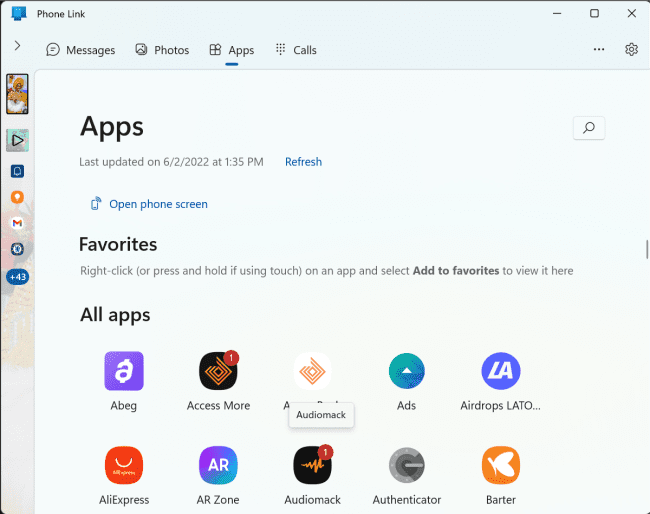Click the Access More app label
The width and height of the screenshot is (650, 514).
pos(218,405)
